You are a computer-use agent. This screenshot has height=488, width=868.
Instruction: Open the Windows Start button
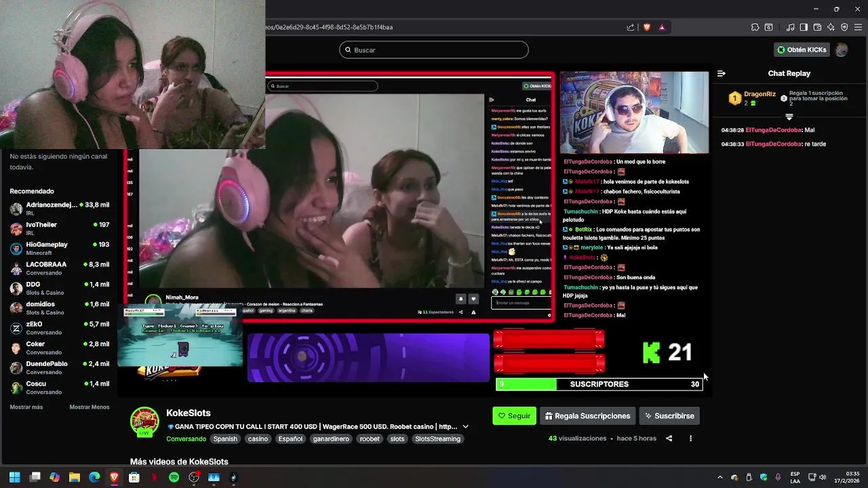click(x=15, y=477)
